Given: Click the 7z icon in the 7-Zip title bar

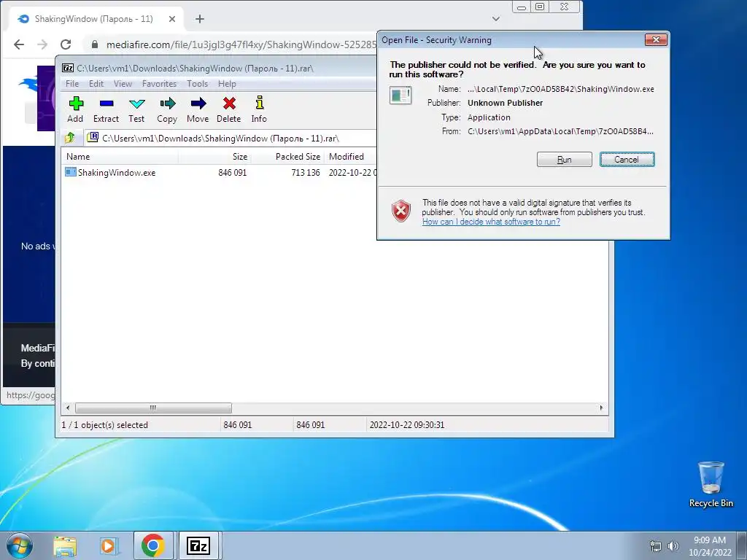Looking at the screenshot, I should (68, 68).
